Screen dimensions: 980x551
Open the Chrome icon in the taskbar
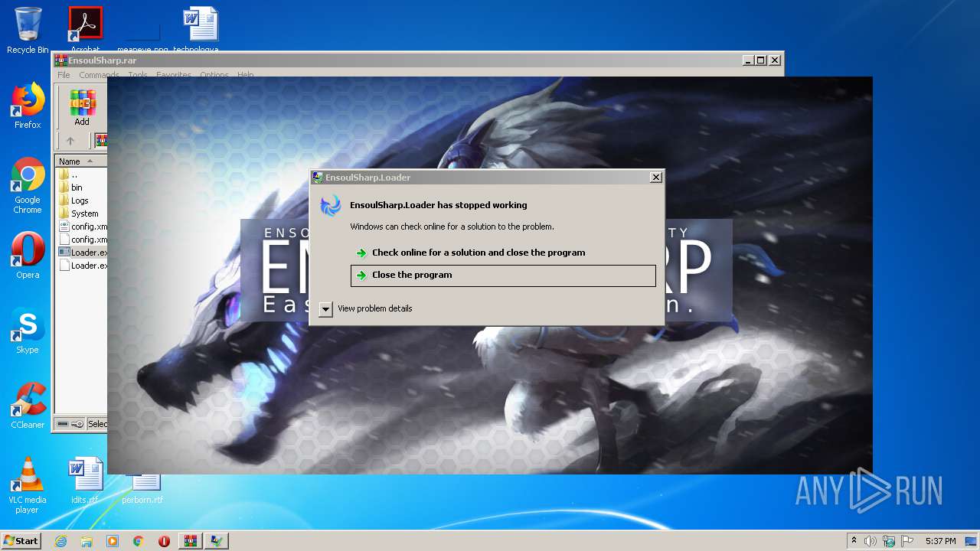139,541
